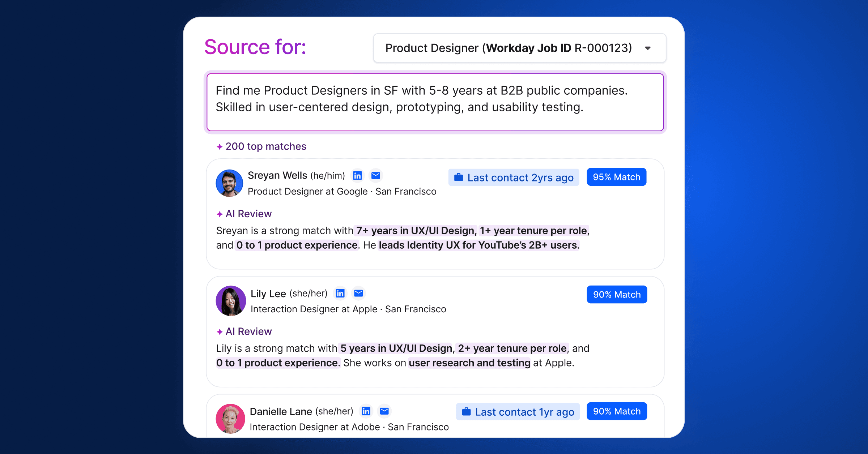Click the 95% Match badge for Sreyan Wells
This screenshot has width=868, height=454.
(x=616, y=177)
